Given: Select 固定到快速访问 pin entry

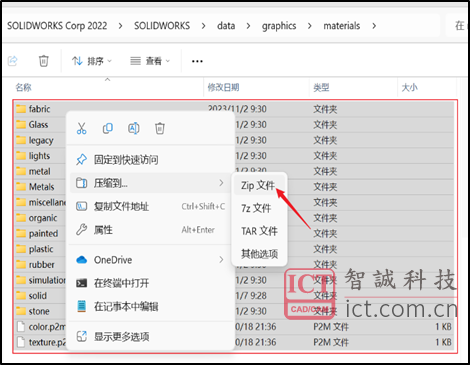Looking at the screenshot, I should click(150, 160).
